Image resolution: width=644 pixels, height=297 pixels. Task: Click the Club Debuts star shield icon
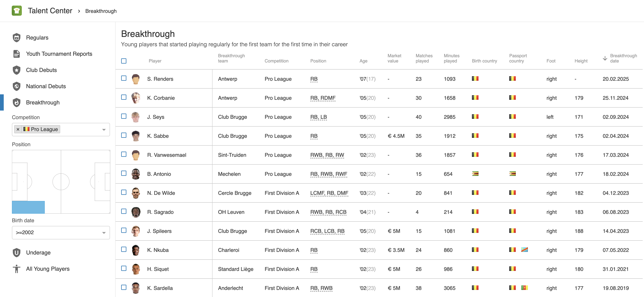[17, 70]
